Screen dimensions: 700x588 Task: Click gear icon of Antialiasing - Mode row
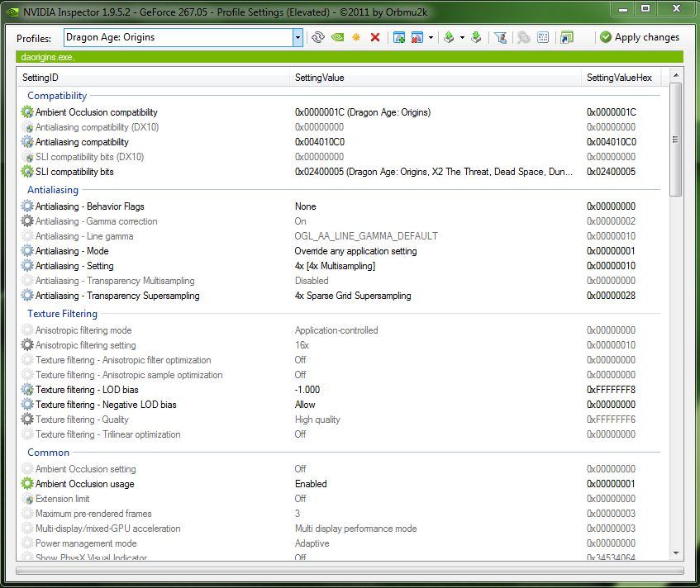point(27,251)
